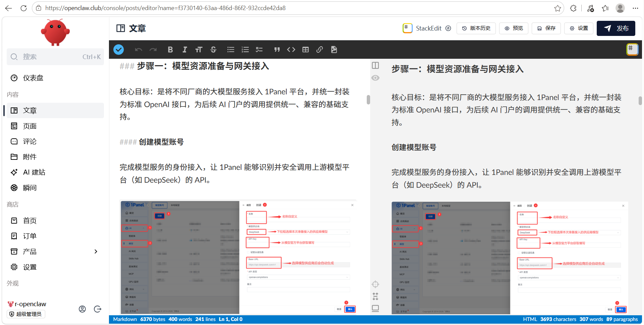Insert a checklist
644x325 pixels.
[259, 50]
